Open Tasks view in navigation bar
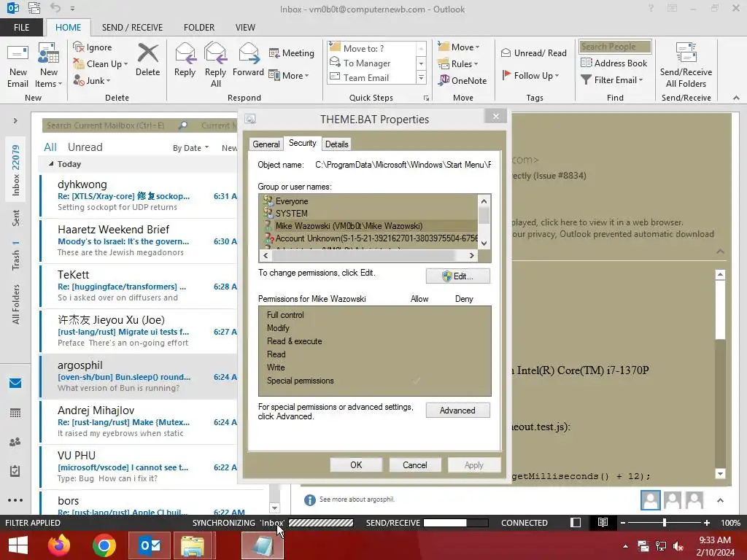The width and height of the screenshot is (747, 560). [15, 471]
